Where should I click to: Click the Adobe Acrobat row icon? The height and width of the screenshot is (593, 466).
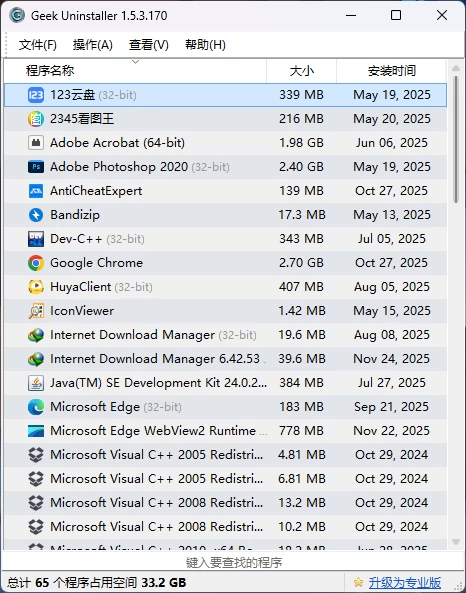coord(36,143)
